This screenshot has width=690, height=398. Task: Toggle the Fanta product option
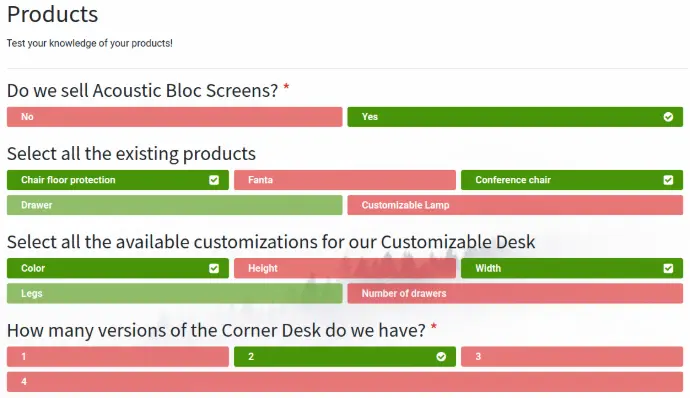coord(345,180)
